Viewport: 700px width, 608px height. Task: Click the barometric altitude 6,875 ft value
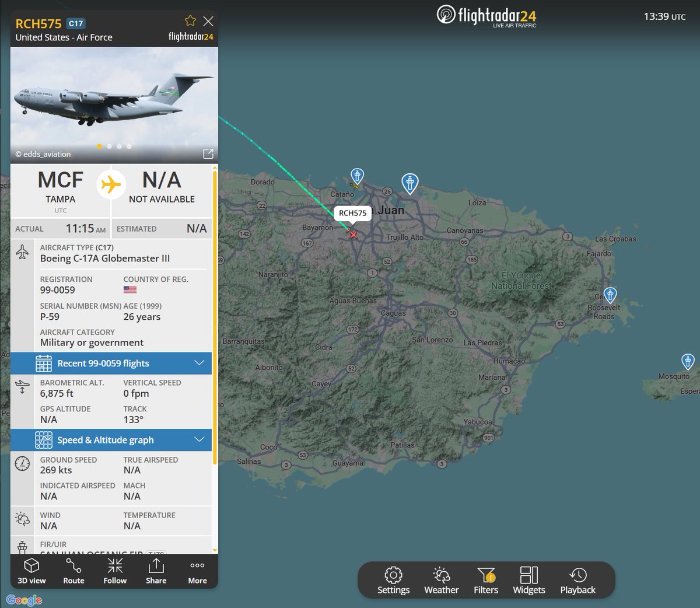57,393
